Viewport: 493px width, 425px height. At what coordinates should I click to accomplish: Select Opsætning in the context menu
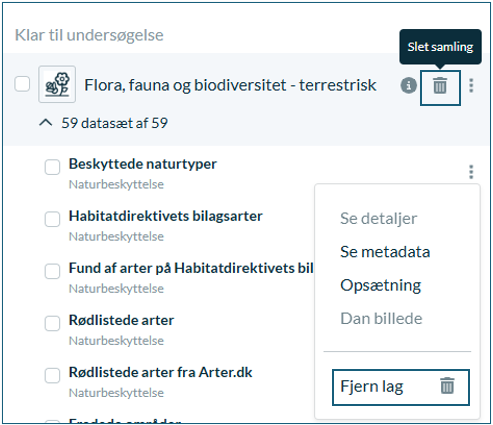[x=381, y=285]
